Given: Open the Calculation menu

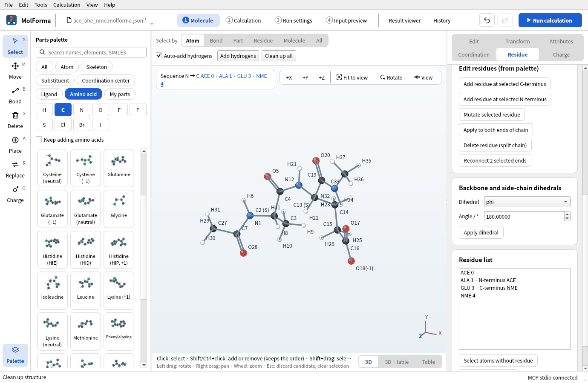Looking at the screenshot, I should tap(66, 5).
